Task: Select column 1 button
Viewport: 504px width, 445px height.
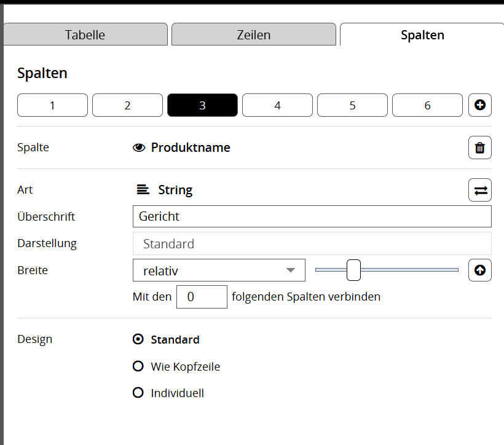Action: (x=52, y=105)
